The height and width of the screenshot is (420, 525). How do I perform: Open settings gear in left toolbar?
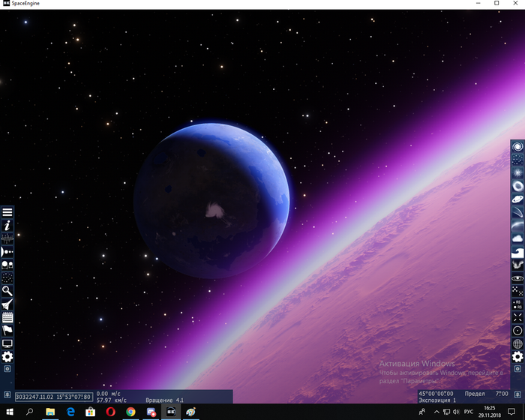point(7,357)
